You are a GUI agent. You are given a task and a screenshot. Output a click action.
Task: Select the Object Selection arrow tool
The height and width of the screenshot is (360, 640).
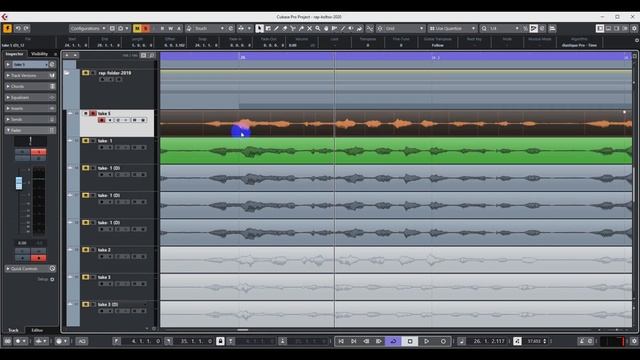pos(260,28)
